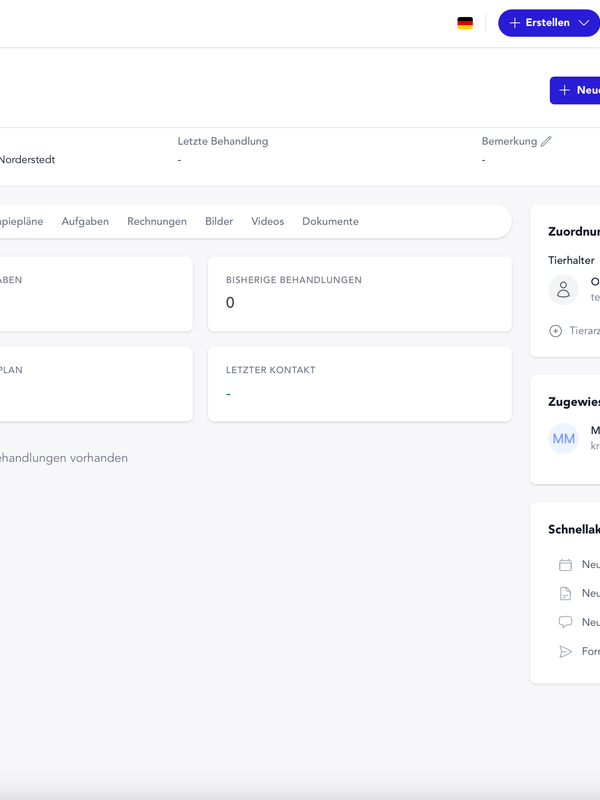The width and height of the screenshot is (600, 800).
Task: Click the Norderstedt location text
Action: pos(27,160)
